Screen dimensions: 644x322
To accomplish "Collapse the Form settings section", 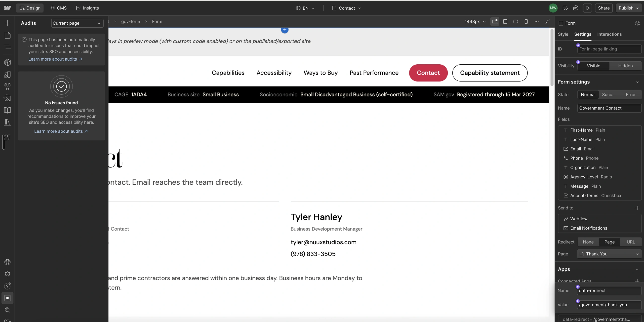I will coord(637,82).
